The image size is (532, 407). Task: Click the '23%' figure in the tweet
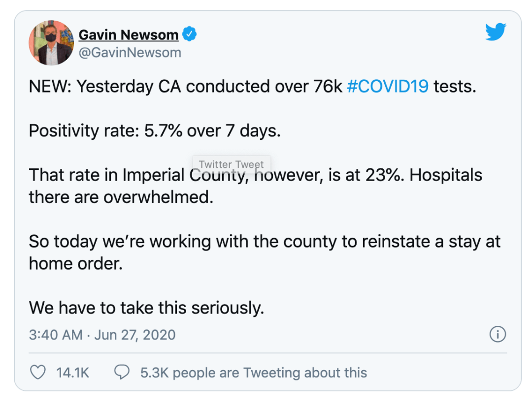coord(384,175)
